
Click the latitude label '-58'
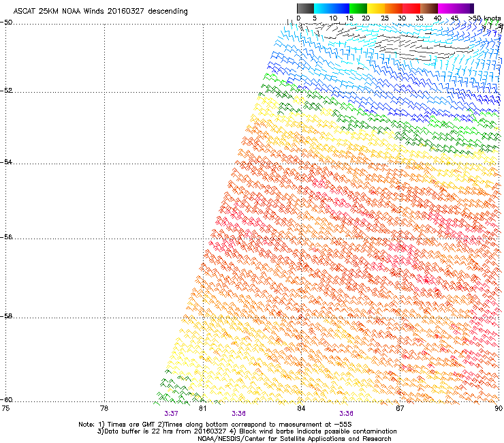[6, 316]
